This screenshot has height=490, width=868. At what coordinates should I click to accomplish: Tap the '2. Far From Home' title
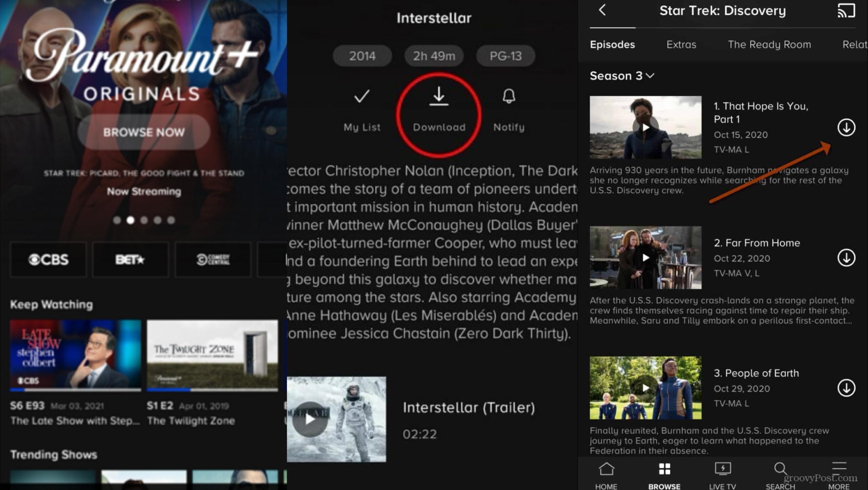[757, 243]
